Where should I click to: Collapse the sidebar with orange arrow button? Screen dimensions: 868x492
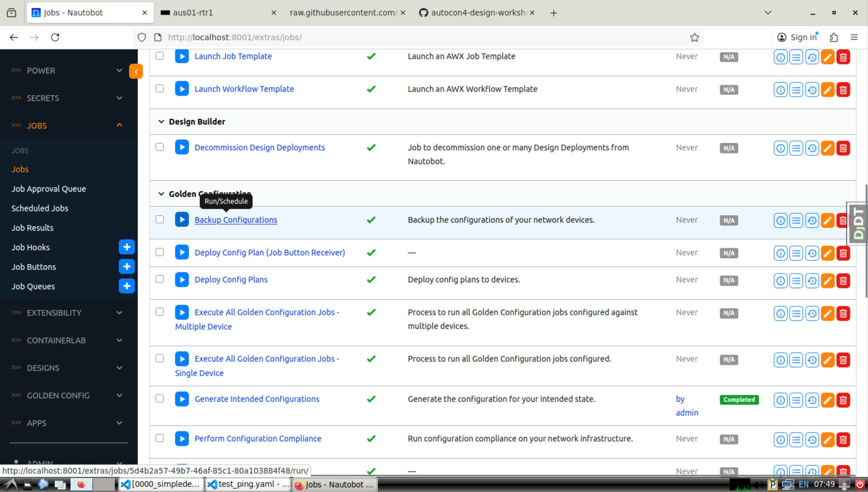[x=136, y=71]
